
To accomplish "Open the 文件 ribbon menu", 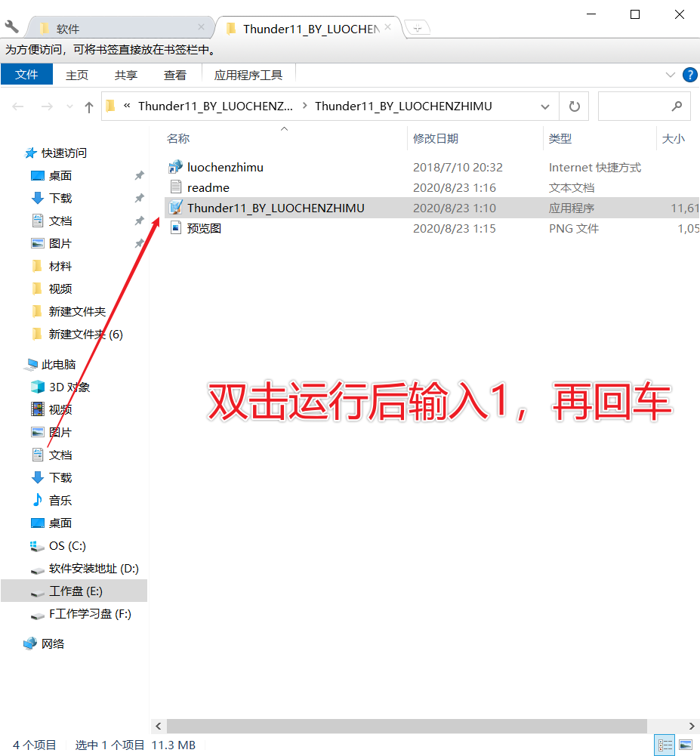I will (x=26, y=75).
